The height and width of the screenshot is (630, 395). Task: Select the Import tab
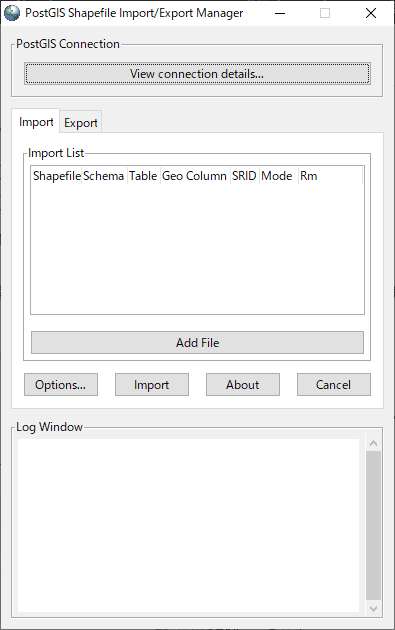point(36,122)
